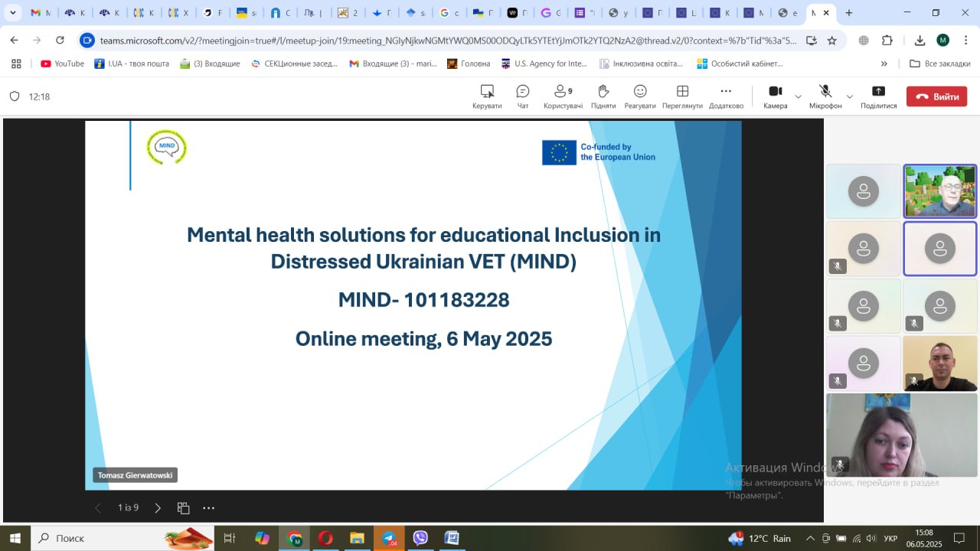The height and width of the screenshot is (551, 980).
Task: Open the weather widget 12°C Rain
Action: tap(759, 538)
